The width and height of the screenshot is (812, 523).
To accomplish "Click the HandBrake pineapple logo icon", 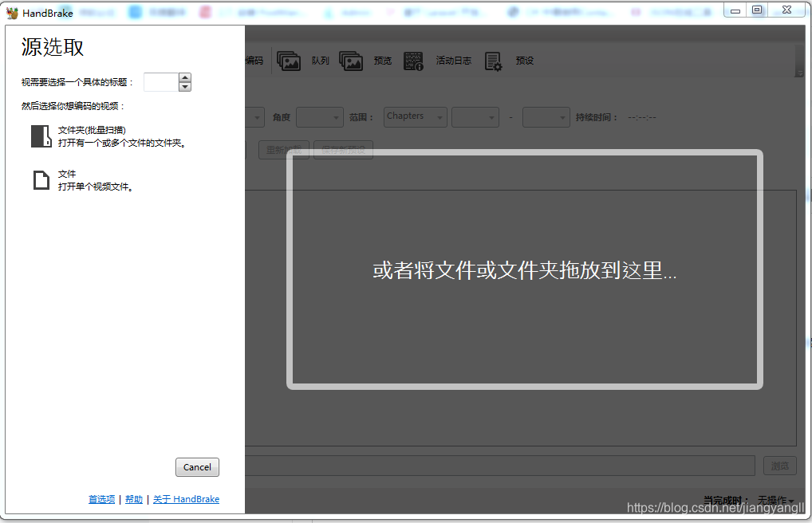I will (x=12, y=13).
